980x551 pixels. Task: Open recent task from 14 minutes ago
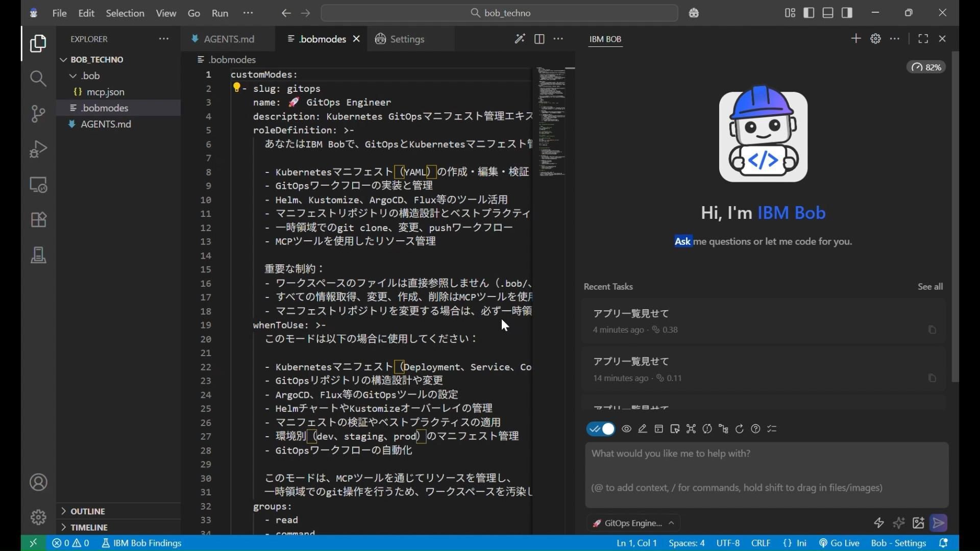point(764,369)
